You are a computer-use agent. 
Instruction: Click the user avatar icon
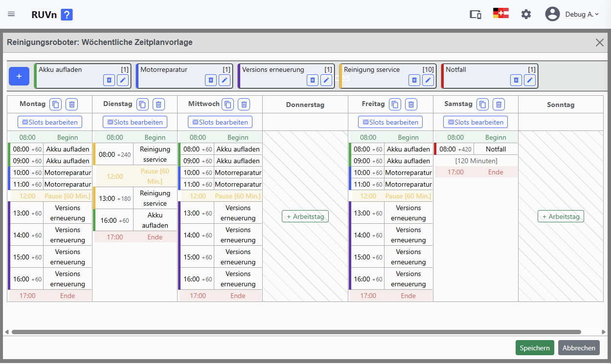(x=552, y=14)
